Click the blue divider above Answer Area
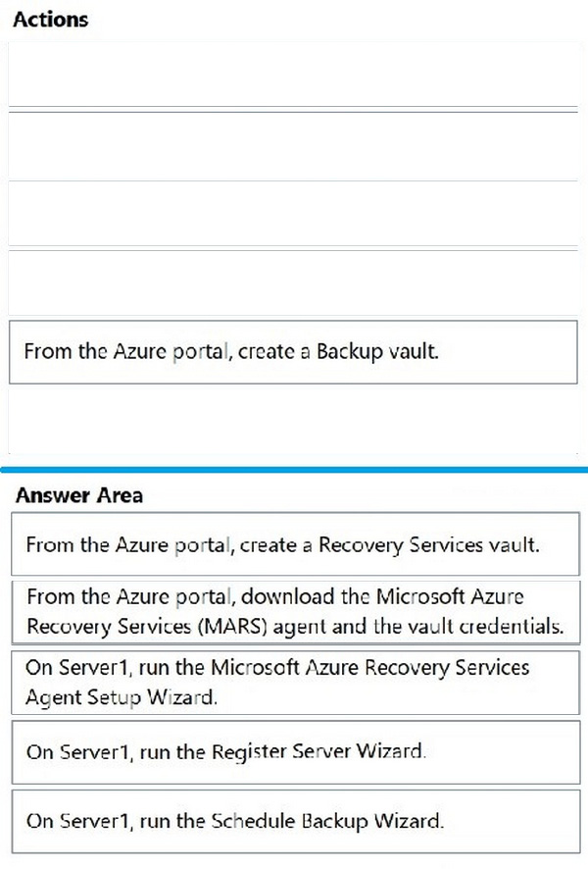588x869 pixels. coord(294,470)
